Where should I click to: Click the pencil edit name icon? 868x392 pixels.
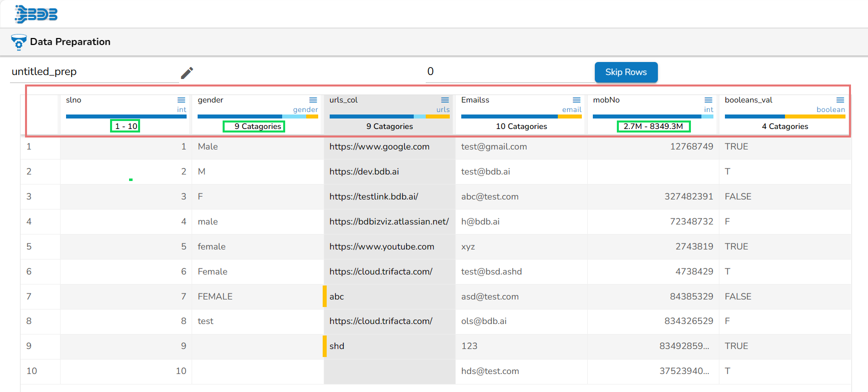point(187,73)
